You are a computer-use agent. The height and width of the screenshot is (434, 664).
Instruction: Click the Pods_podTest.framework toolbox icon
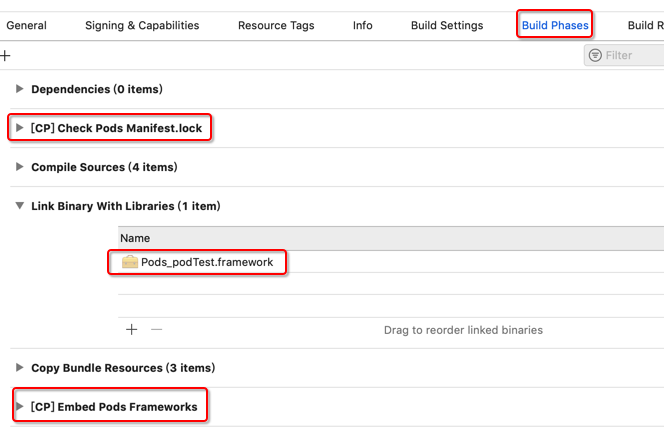tap(130, 262)
